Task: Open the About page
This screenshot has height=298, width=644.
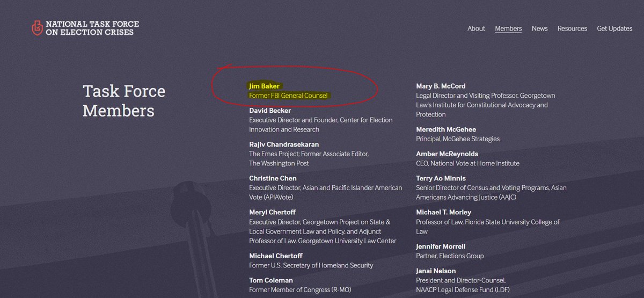Action: tap(476, 28)
